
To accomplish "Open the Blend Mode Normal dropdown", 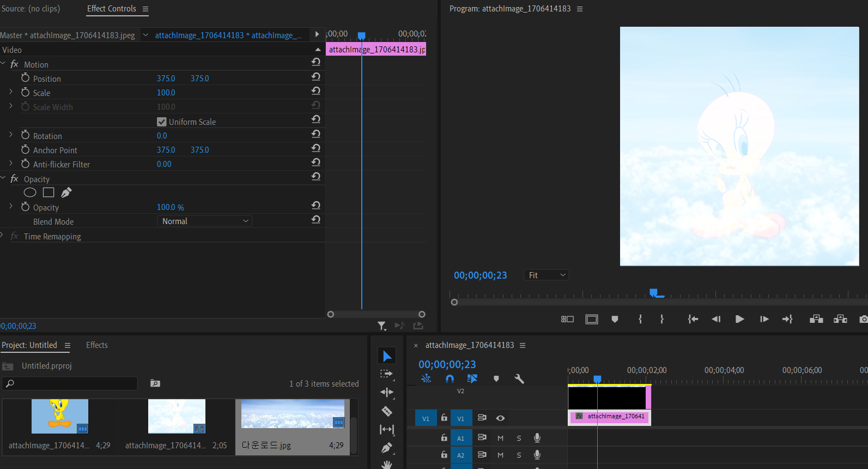I will point(204,221).
